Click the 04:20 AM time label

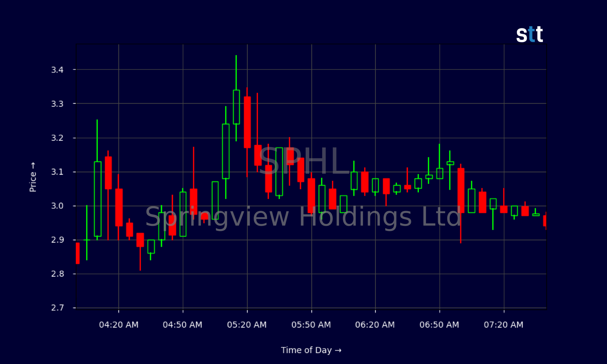(x=119, y=325)
